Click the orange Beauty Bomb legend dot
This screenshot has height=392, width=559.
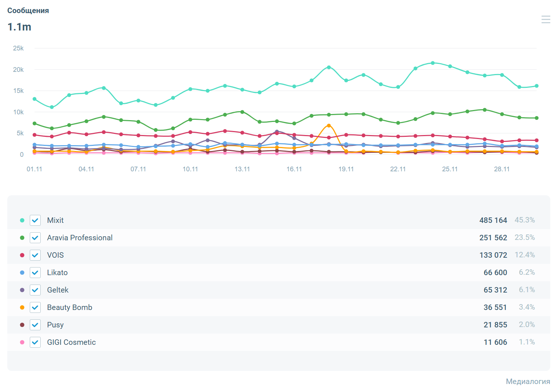click(x=22, y=307)
